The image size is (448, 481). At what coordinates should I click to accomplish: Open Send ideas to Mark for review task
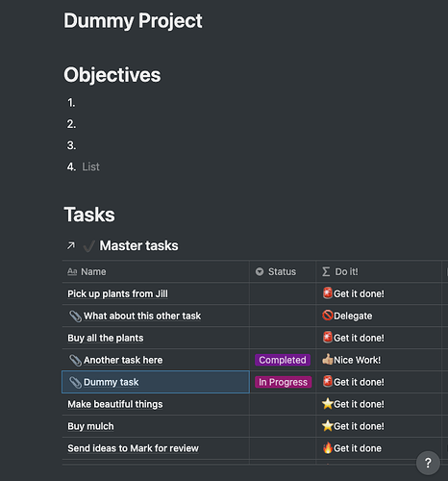click(x=133, y=448)
